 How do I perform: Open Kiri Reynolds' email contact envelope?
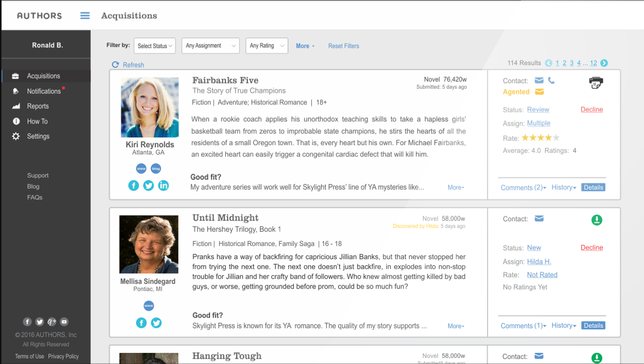[539, 80]
